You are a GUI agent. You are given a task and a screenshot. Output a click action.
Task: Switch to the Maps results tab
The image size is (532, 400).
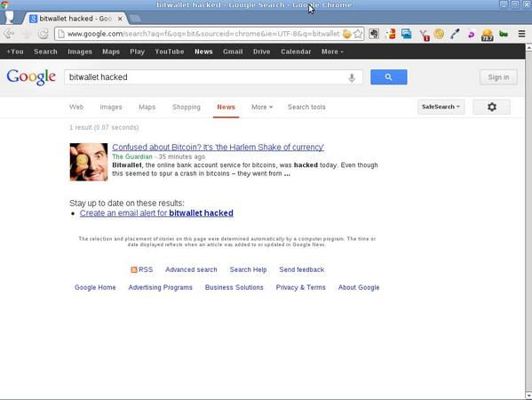pyautogui.click(x=147, y=107)
